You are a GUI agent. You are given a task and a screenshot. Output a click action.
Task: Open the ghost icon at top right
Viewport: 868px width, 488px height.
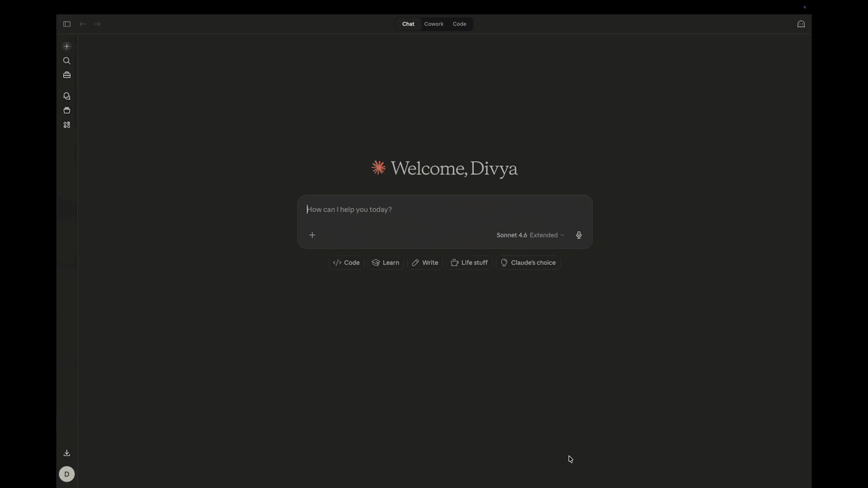[801, 24]
